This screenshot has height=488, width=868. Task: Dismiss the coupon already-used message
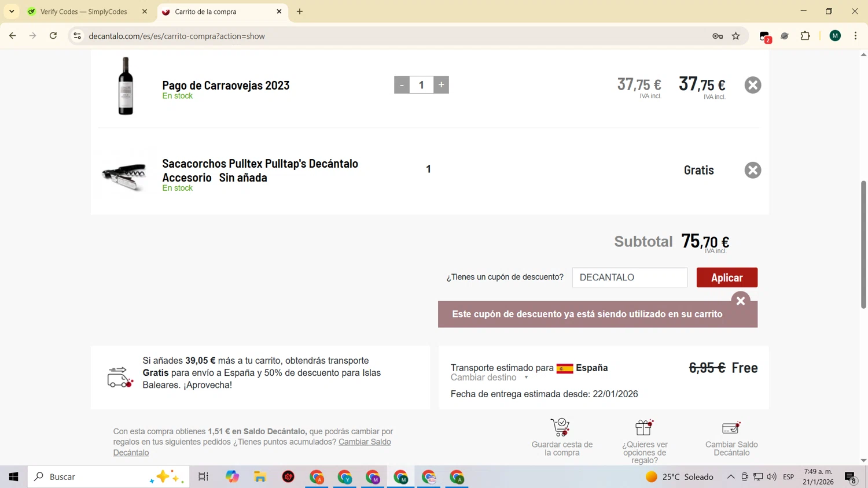tap(740, 301)
